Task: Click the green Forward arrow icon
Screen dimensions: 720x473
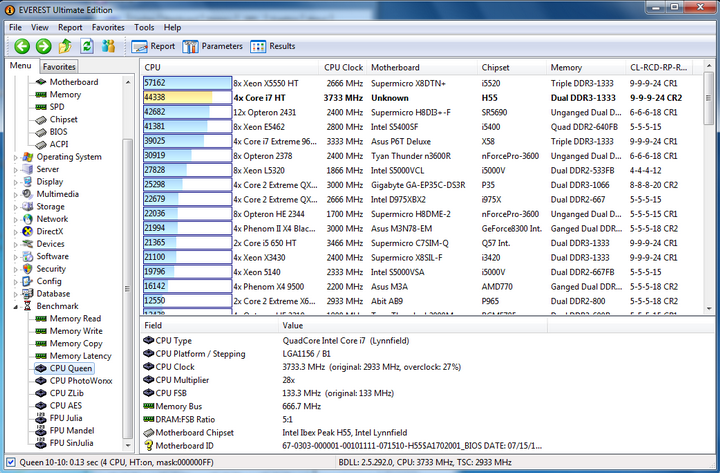Action: coord(44,46)
